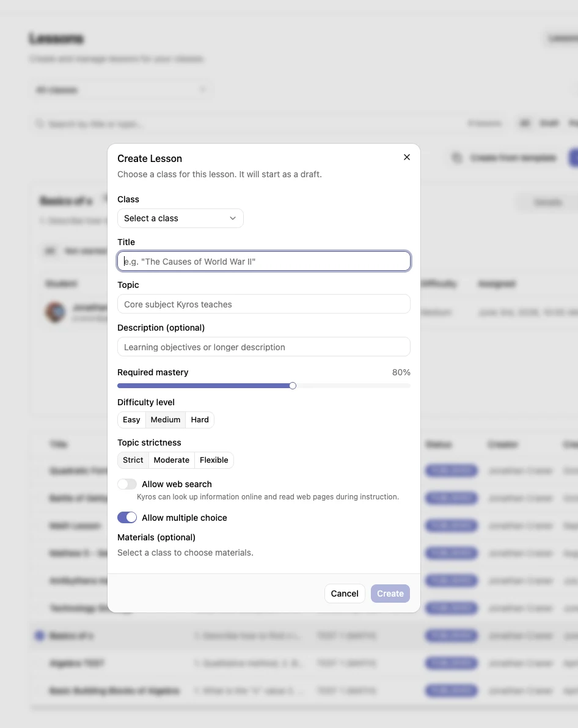The height and width of the screenshot is (728, 578).
Task: Choose Medium difficulty level
Action: point(166,420)
